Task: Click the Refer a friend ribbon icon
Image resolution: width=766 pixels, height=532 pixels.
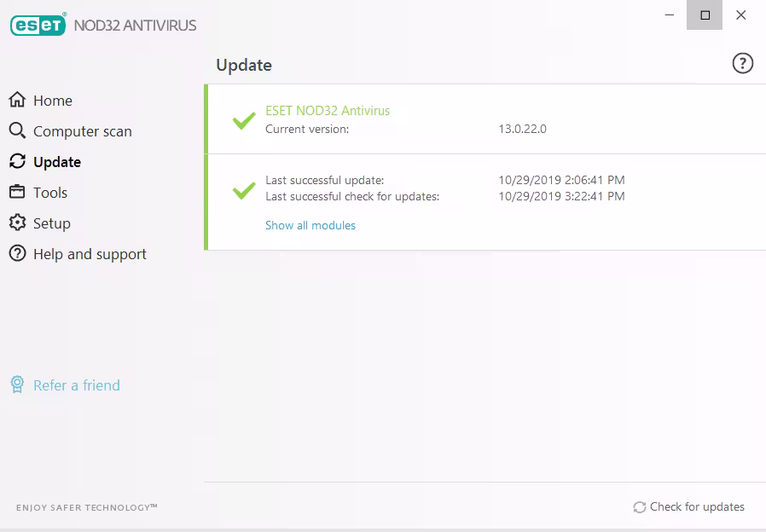Action: tap(17, 385)
